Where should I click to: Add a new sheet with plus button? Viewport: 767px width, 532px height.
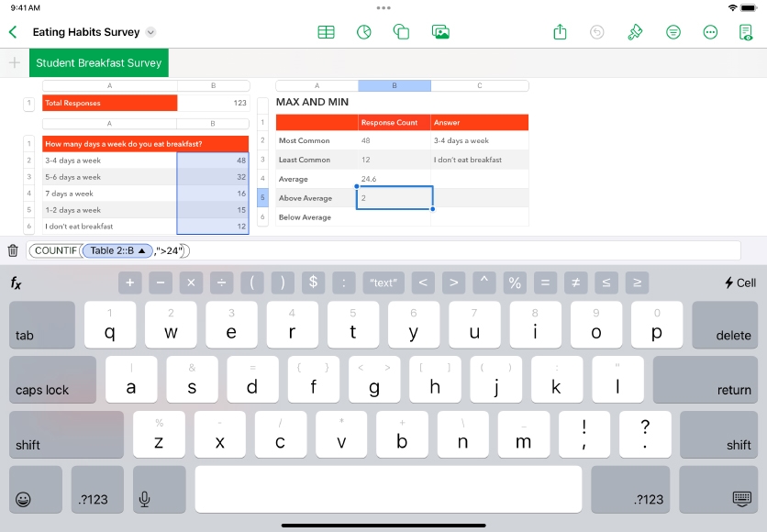(x=14, y=63)
